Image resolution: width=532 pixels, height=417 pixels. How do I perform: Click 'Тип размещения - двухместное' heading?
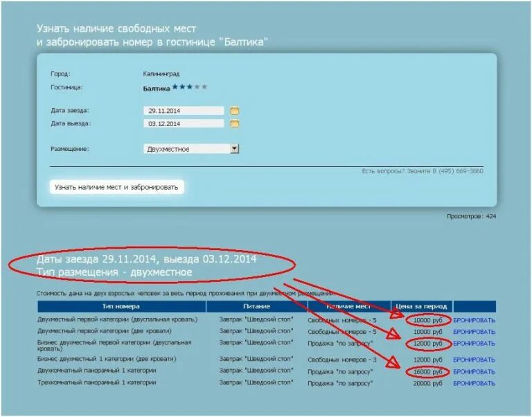click(114, 272)
